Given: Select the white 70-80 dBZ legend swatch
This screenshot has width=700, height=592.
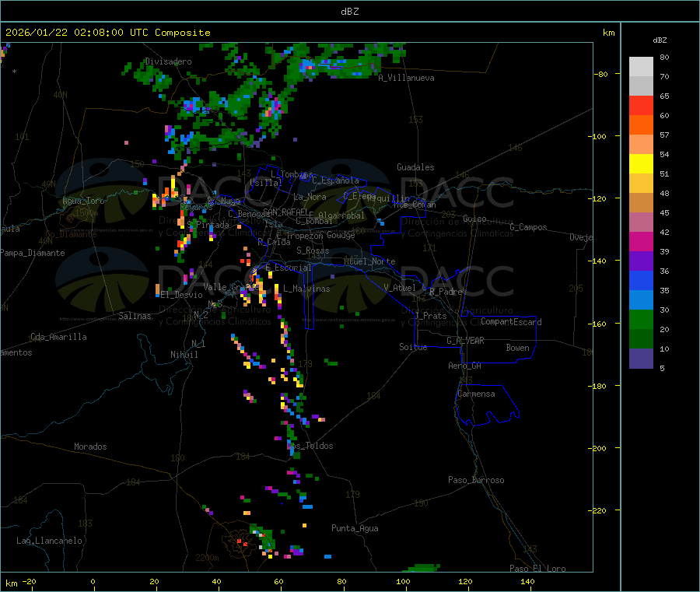Looking at the screenshot, I should [x=641, y=67].
